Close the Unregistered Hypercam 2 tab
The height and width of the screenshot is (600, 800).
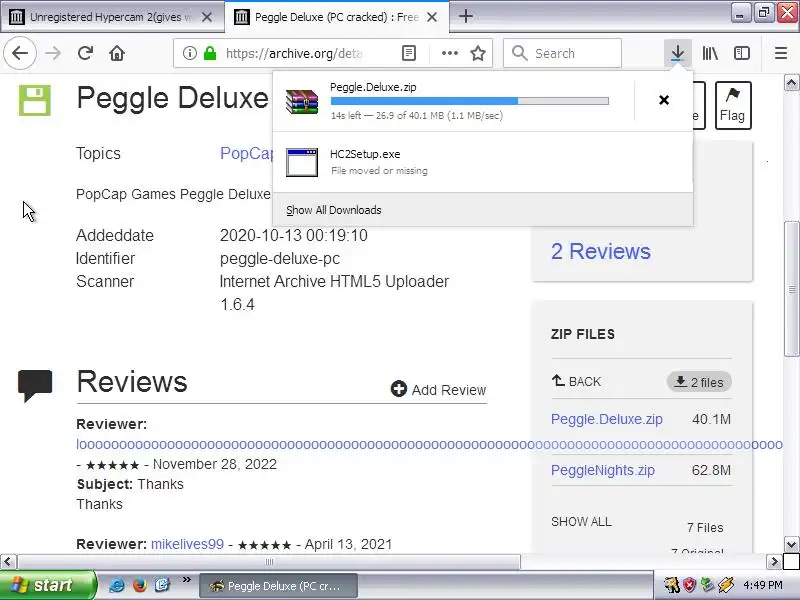pyautogui.click(x=207, y=17)
